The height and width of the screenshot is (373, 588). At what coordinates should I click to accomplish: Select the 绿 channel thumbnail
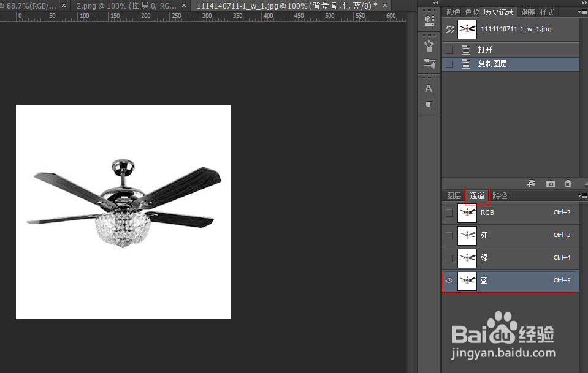click(467, 258)
